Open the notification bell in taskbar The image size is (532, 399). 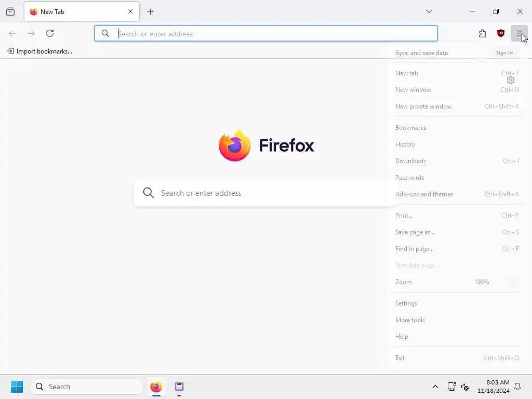click(518, 387)
